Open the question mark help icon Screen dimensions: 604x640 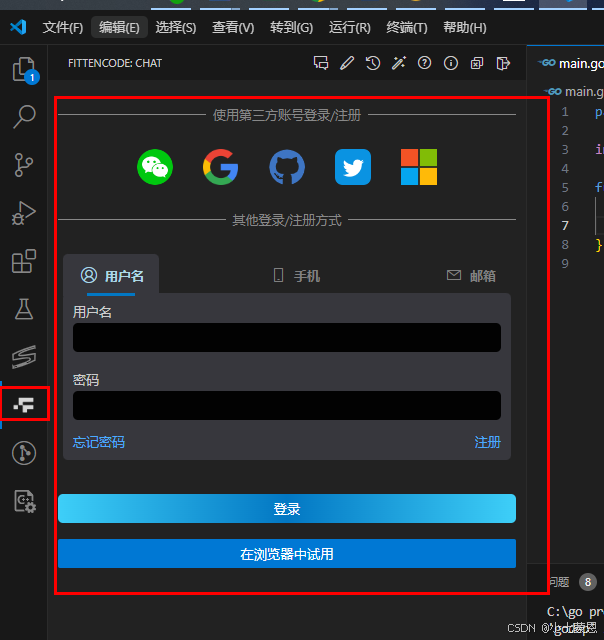[x=424, y=63]
